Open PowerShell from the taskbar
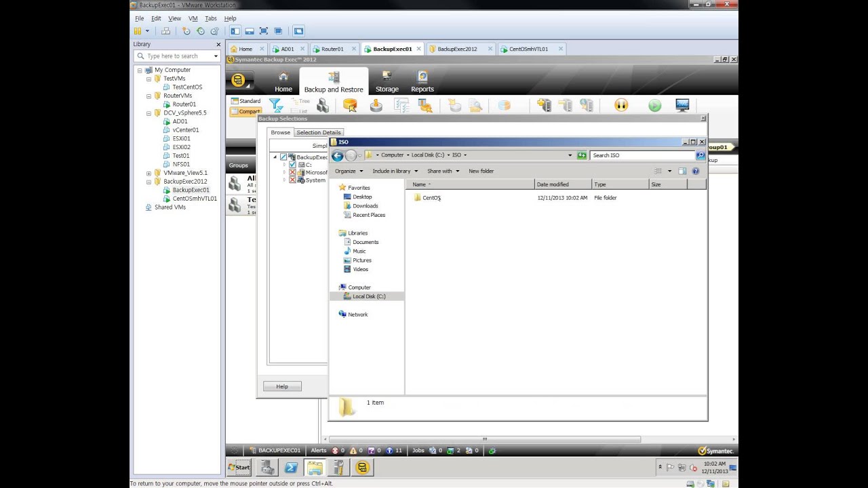868x488 pixels. click(x=290, y=467)
